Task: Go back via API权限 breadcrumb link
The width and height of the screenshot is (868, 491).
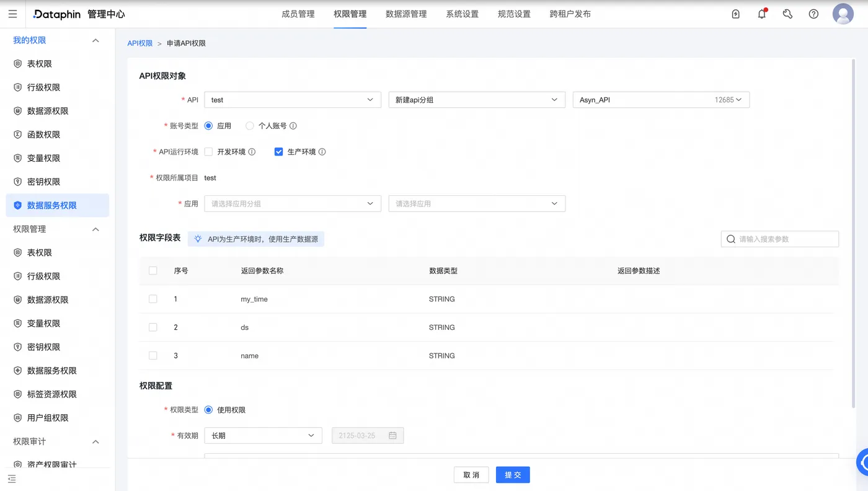Action: pyautogui.click(x=140, y=43)
